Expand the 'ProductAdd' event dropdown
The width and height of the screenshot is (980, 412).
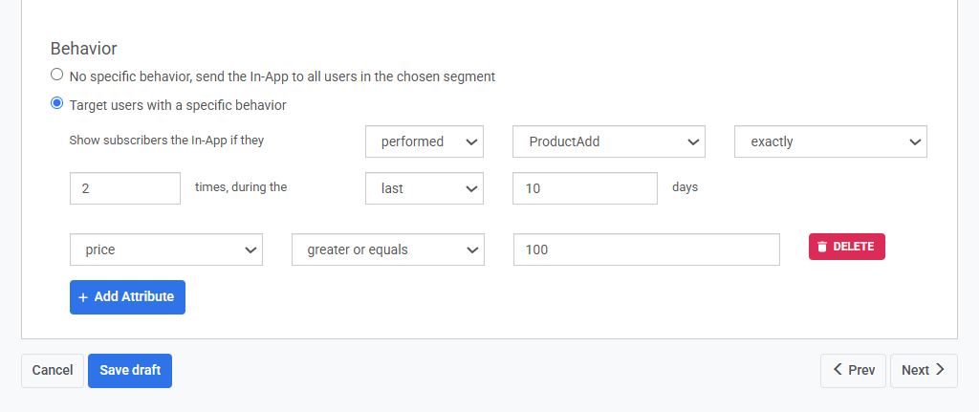pos(609,141)
